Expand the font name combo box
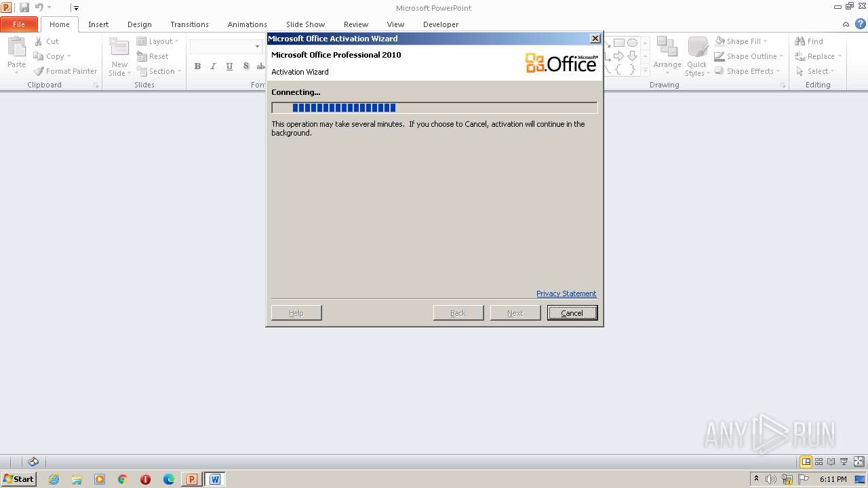 tap(257, 47)
